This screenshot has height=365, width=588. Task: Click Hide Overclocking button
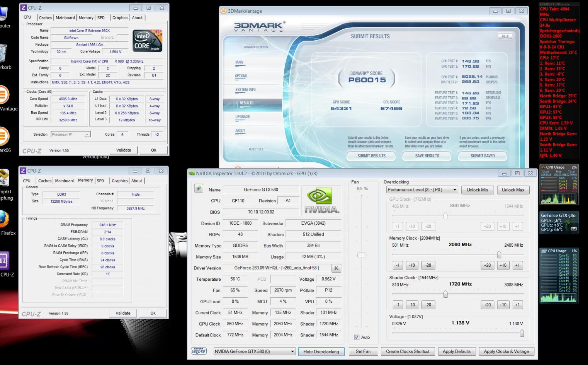click(x=321, y=351)
